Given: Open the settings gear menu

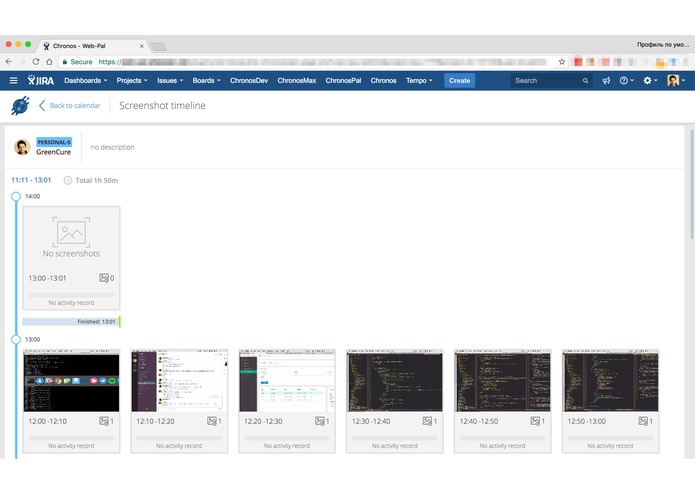Looking at the screenshot, I should [x=650, y=81].
